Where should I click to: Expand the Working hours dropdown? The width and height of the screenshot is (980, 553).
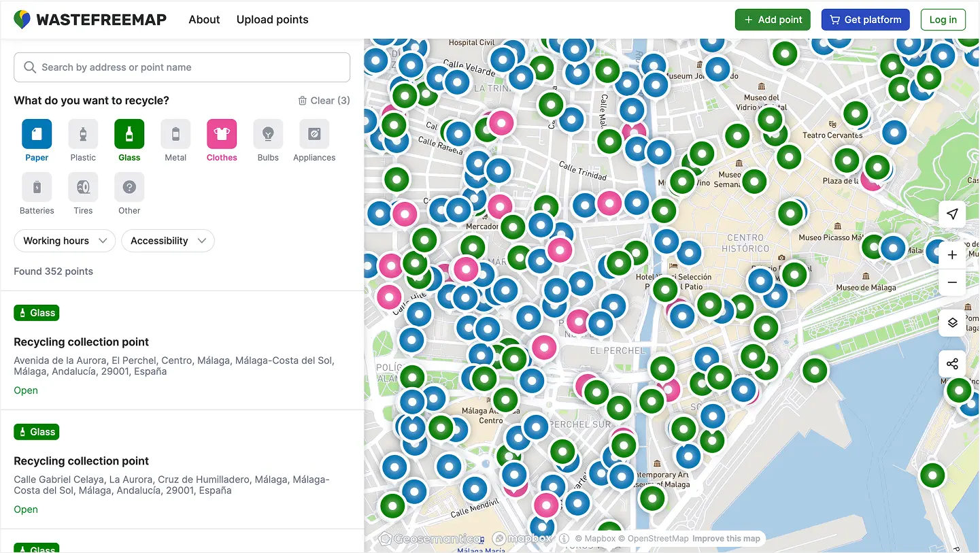click(x=65, y=241)
